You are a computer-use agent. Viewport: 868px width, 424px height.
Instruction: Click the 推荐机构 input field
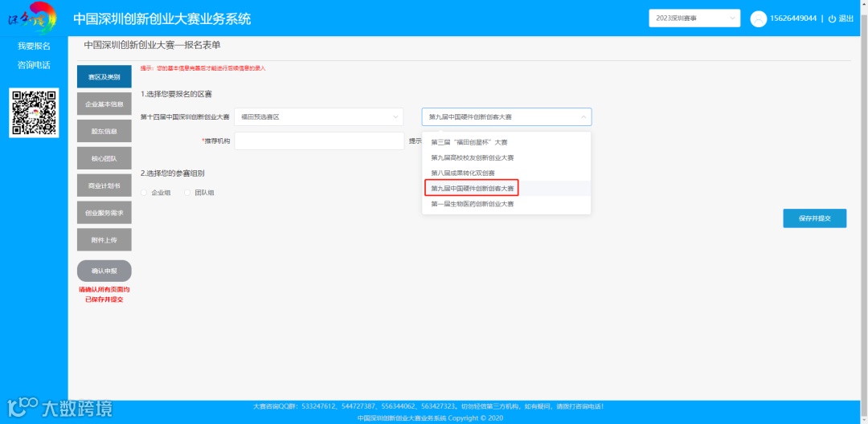point(319,141)
